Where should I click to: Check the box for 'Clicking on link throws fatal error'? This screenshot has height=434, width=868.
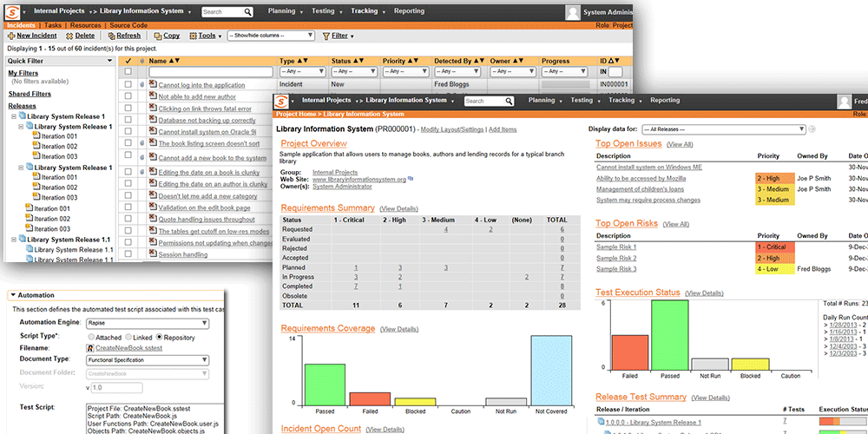[128, 108]
